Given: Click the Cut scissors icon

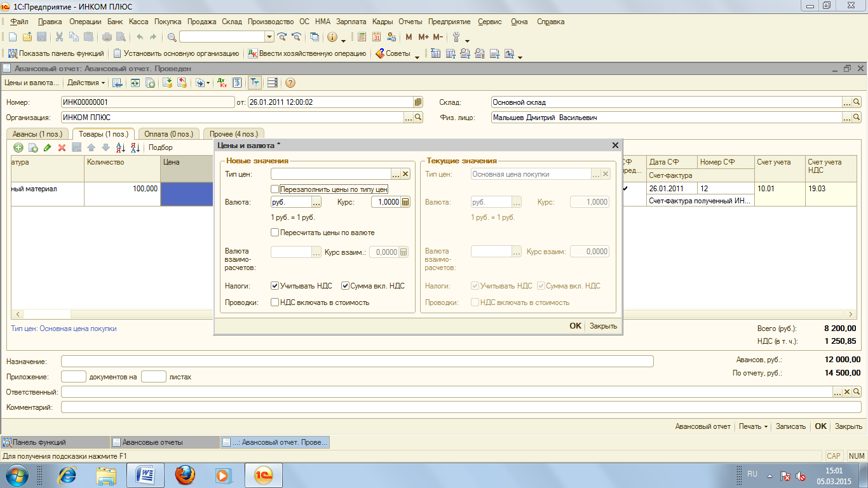Looking at the screenshot, I should 59,37.
